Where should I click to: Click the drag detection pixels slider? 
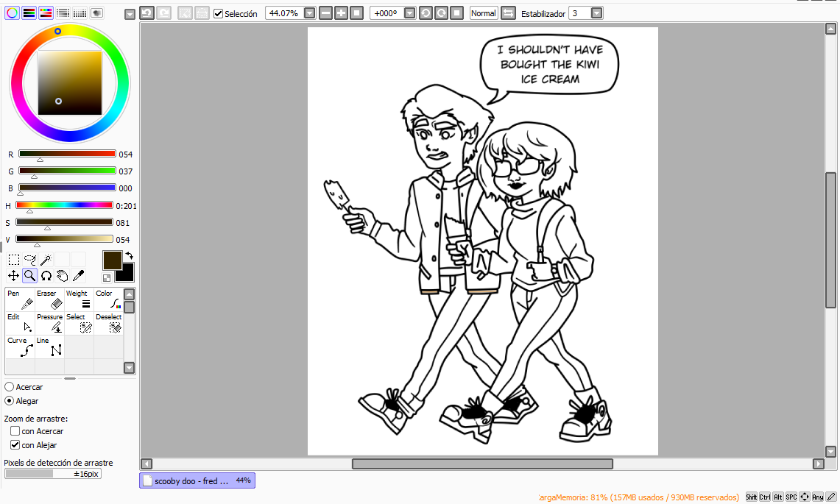pos(53,474)
